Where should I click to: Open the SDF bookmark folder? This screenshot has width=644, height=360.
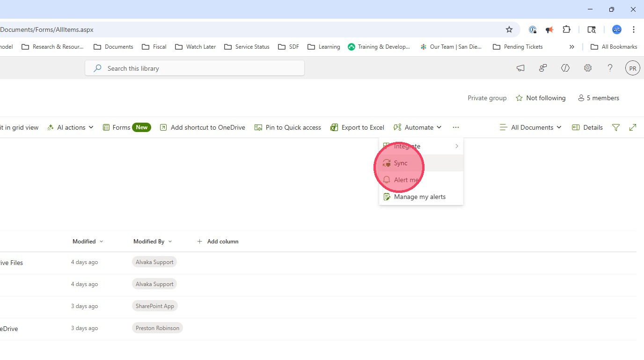point(289,47)
